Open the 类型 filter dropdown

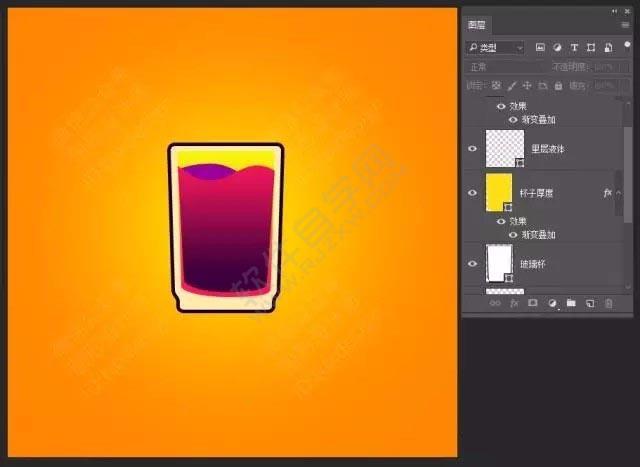point(496,48)
